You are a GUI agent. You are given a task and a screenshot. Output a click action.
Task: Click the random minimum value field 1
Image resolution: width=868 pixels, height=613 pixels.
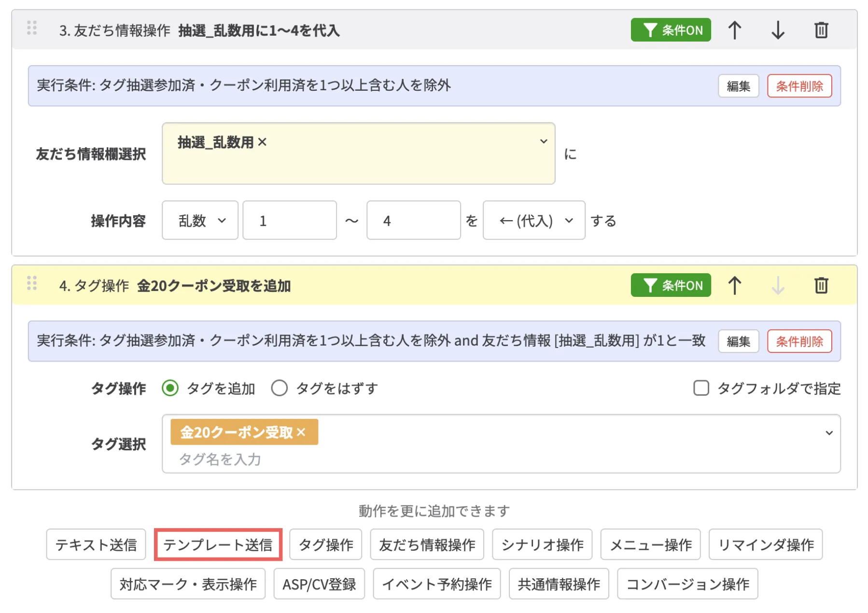tap(290, 221)
